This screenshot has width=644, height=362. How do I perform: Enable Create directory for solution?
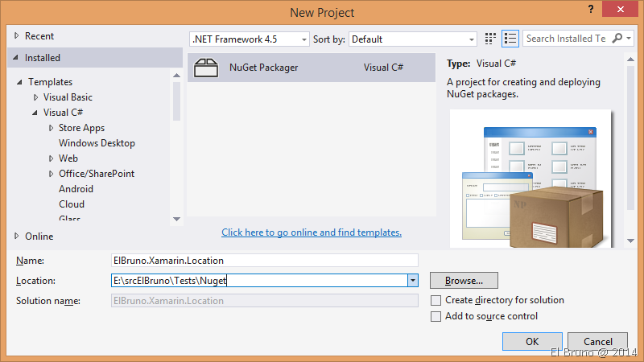436,300
